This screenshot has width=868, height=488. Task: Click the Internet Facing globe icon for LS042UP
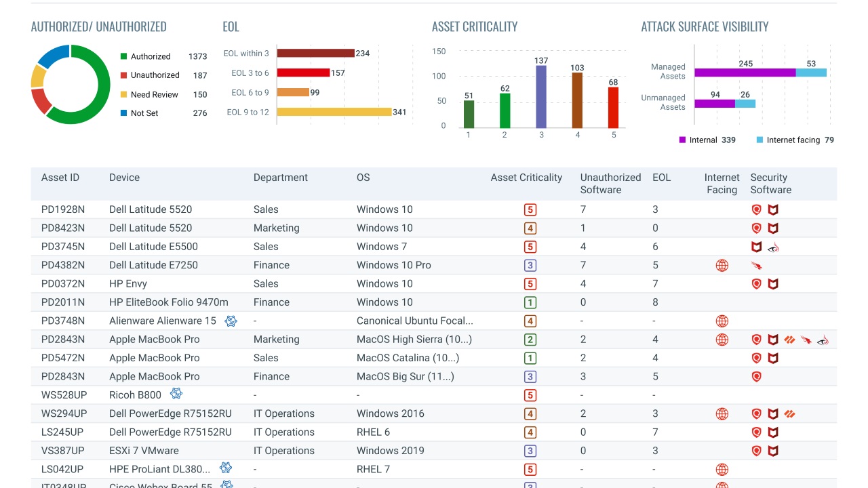tap(722, 468)
